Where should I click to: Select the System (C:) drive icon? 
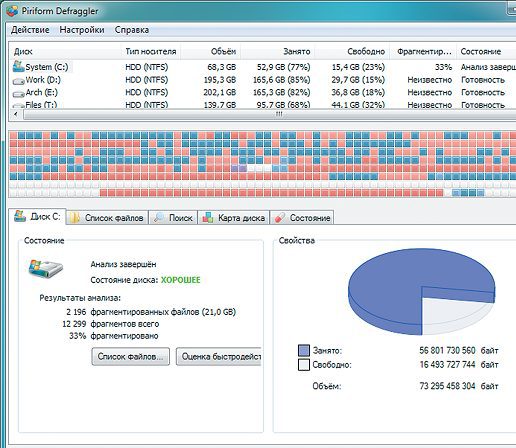[18, 67]
